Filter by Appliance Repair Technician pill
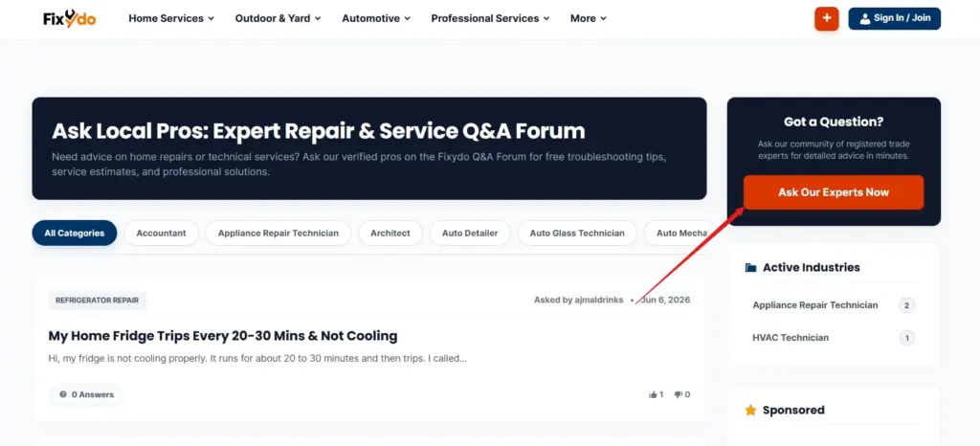This screenshot has width=980, height=446. (278, 233)
